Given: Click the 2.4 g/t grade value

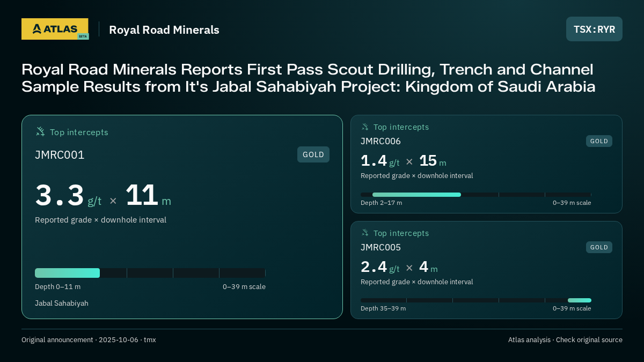Looking at the screenshot, I should [x=380, y=267].
